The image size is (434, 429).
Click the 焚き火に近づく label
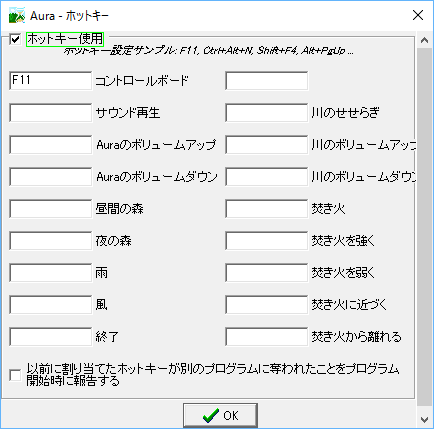(x=349, y=305)
